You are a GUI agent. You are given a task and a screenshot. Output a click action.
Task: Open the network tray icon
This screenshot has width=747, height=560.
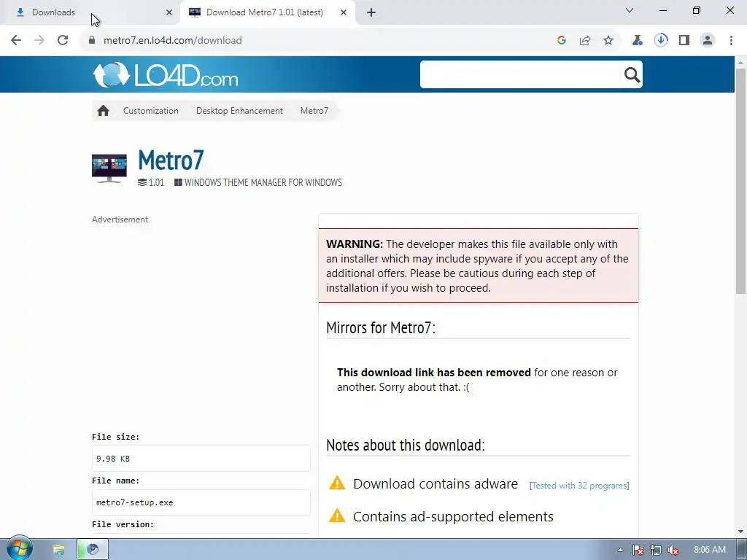tap(656, 550)
